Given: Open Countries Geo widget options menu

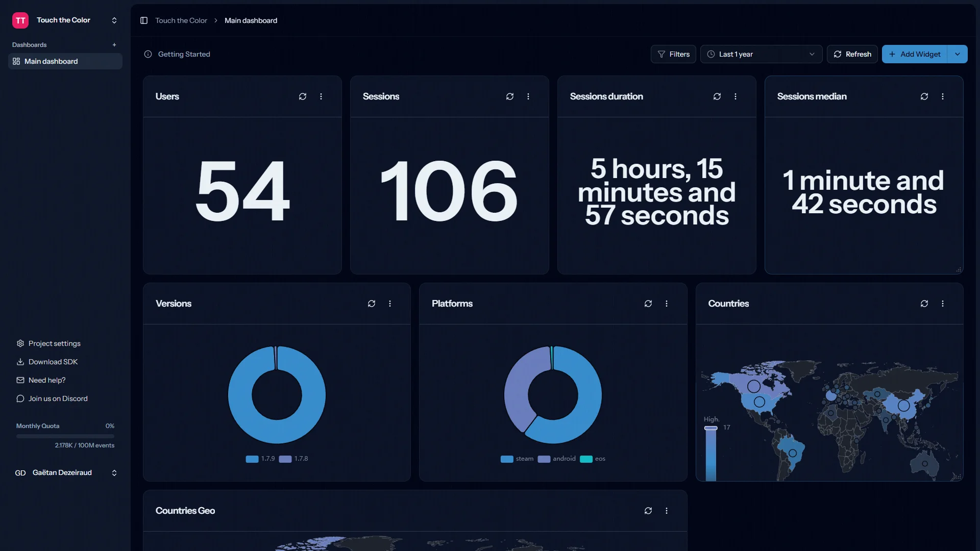Looking at the screenshot, I should pos(667,511).
